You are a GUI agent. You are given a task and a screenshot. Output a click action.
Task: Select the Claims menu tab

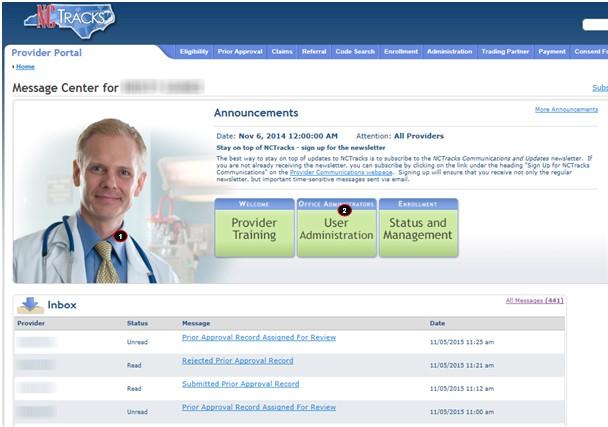click(x=282, y=52)
